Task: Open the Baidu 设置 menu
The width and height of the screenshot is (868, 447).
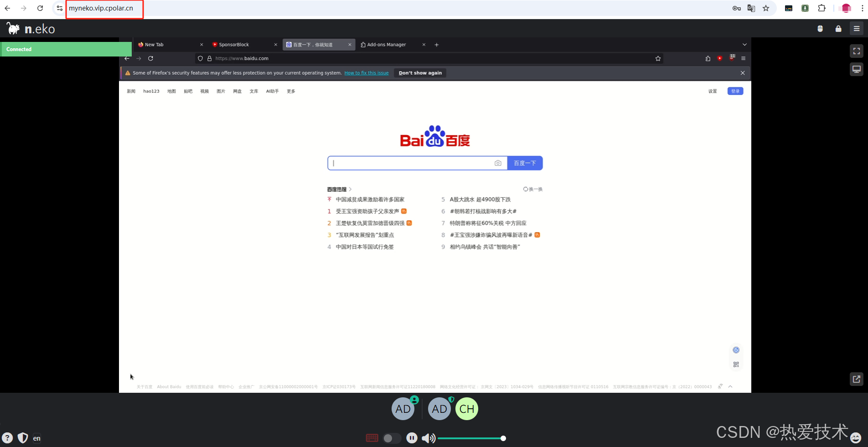Action: tap(713, 91)
